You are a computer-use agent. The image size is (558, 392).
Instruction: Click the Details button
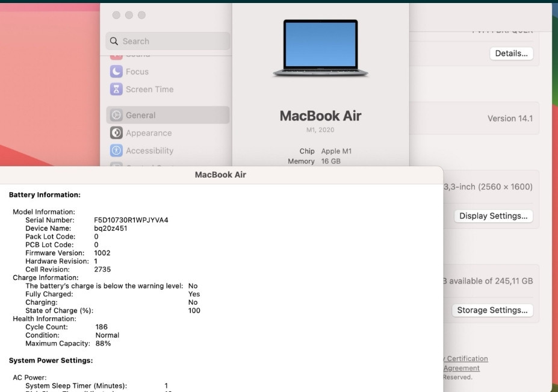(511, 53)
